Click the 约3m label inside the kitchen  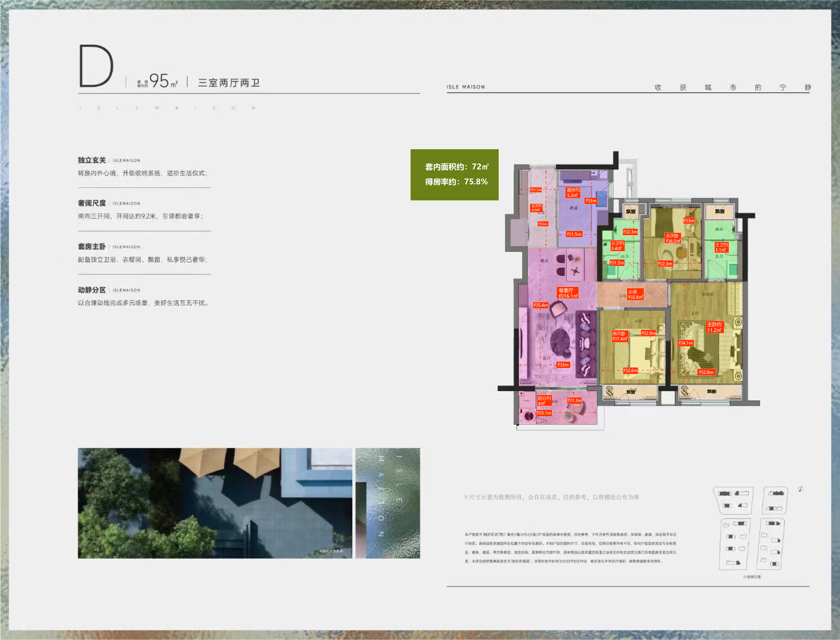[x=591, y=200]
